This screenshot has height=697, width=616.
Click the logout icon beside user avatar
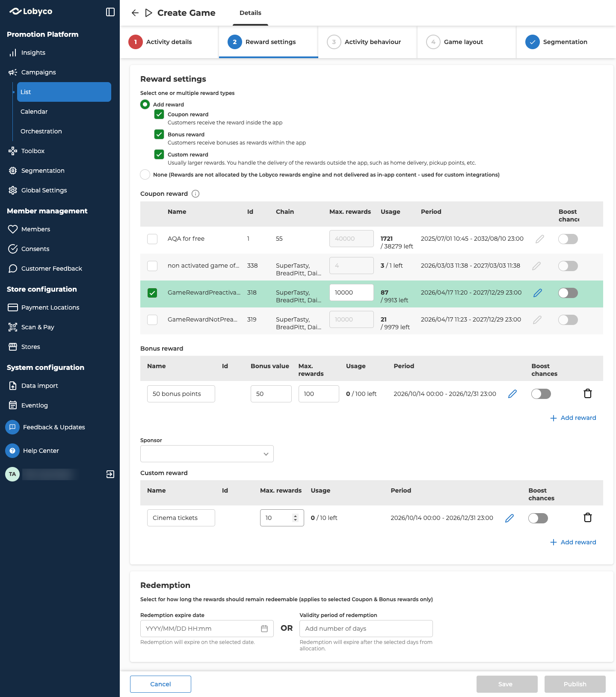point(110,474)
